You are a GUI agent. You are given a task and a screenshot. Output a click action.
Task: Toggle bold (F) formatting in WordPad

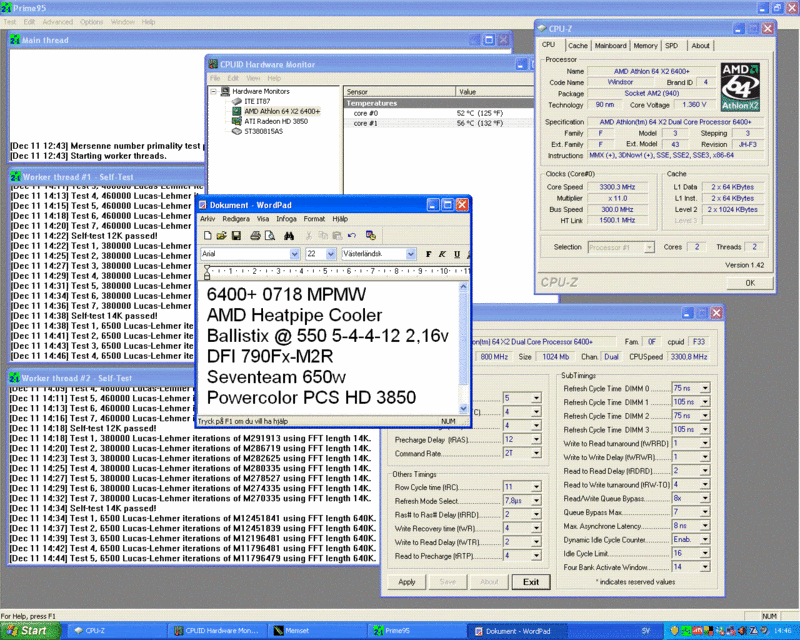click(x=429, y=254)
